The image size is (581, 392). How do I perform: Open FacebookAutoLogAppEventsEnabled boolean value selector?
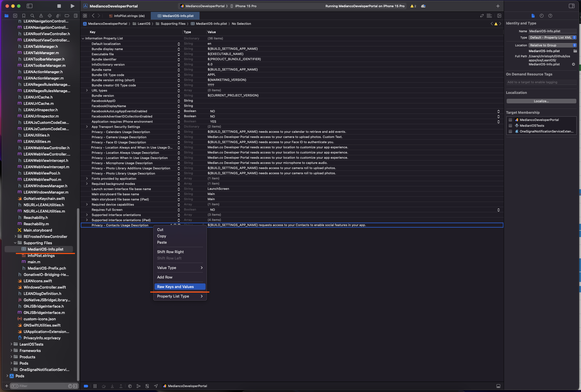click(x=498, y=111)
